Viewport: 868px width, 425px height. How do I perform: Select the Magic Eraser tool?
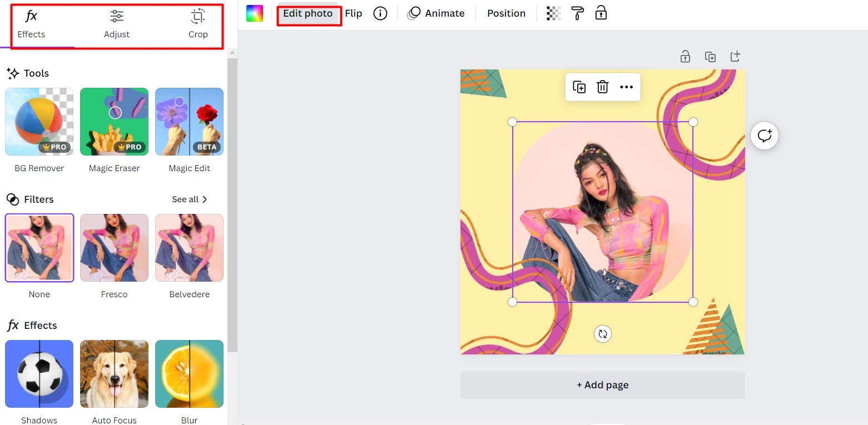click(x=114, y=122)
